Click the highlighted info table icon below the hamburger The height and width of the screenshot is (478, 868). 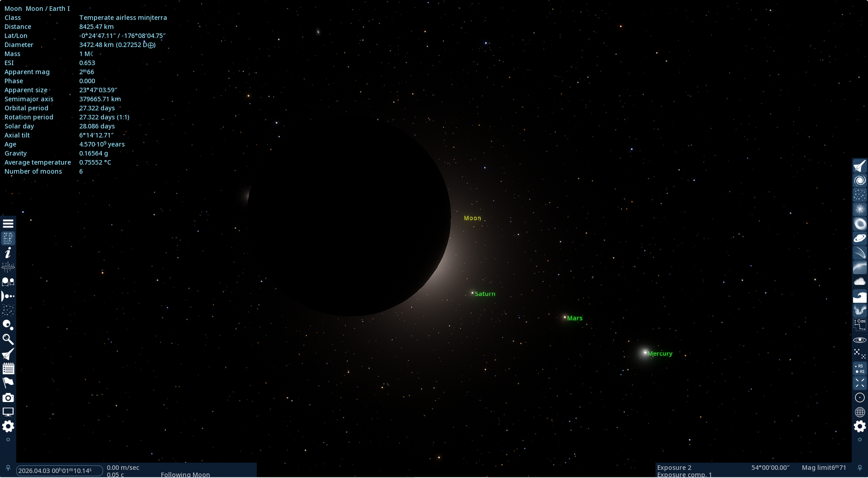pos(8,238)
